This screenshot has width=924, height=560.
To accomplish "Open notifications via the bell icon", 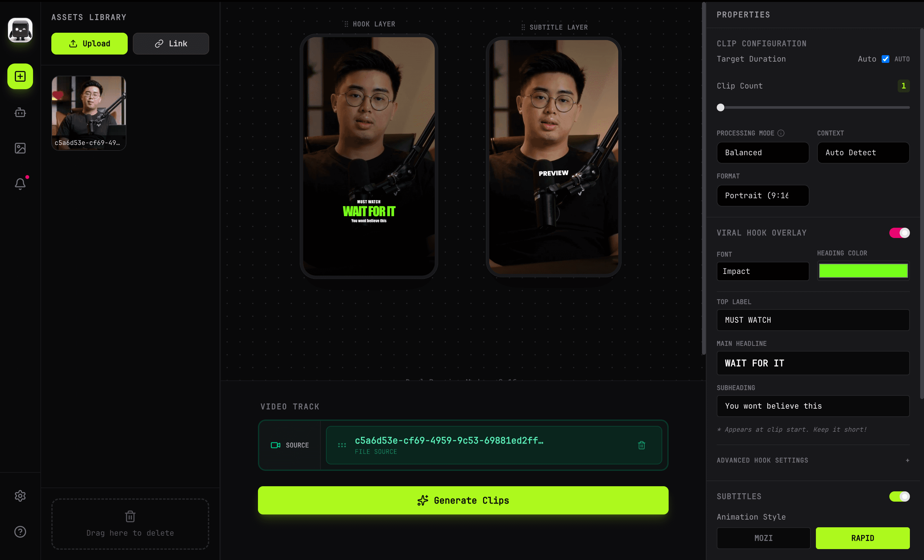I will click(20, 183).
